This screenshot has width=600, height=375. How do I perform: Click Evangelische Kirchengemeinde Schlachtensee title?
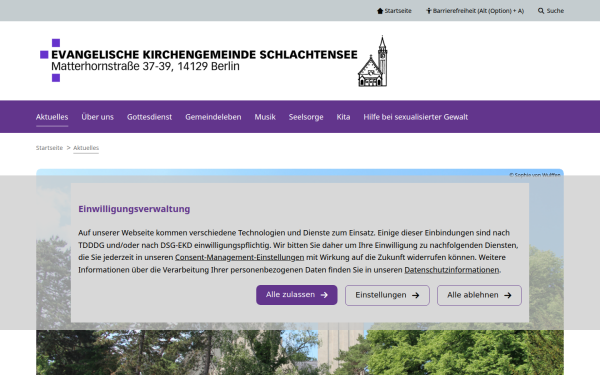(204, 55)
